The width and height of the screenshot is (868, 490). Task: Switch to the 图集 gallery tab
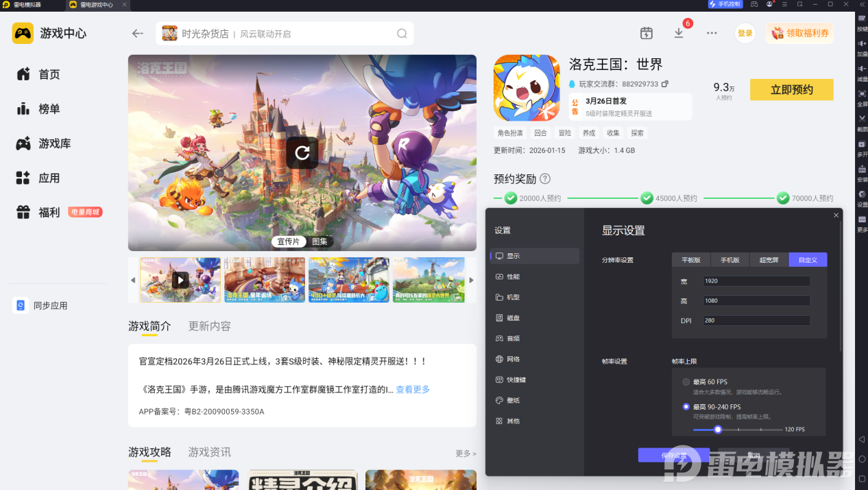[x=320, y=242]
